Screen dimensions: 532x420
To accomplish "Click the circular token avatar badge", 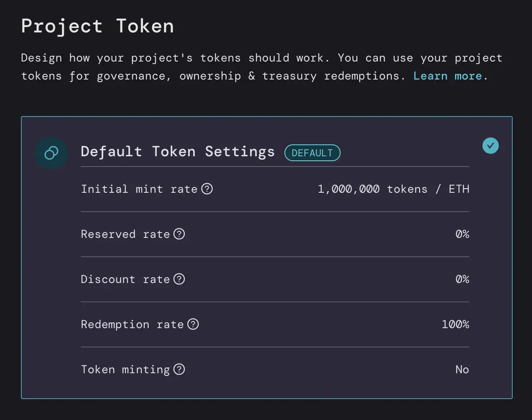I will (51, 153).
